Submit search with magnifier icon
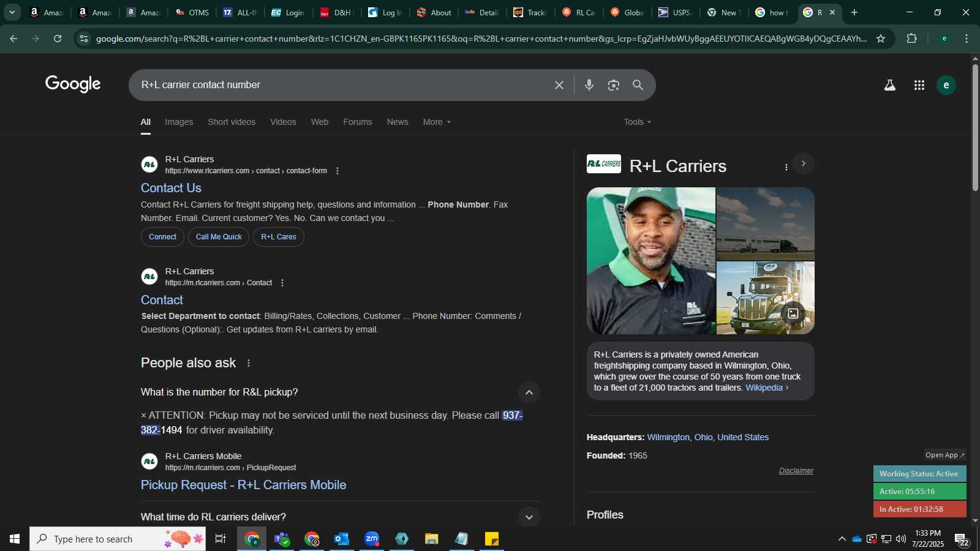This screenshot has width=980, height=551. (638, 85)
